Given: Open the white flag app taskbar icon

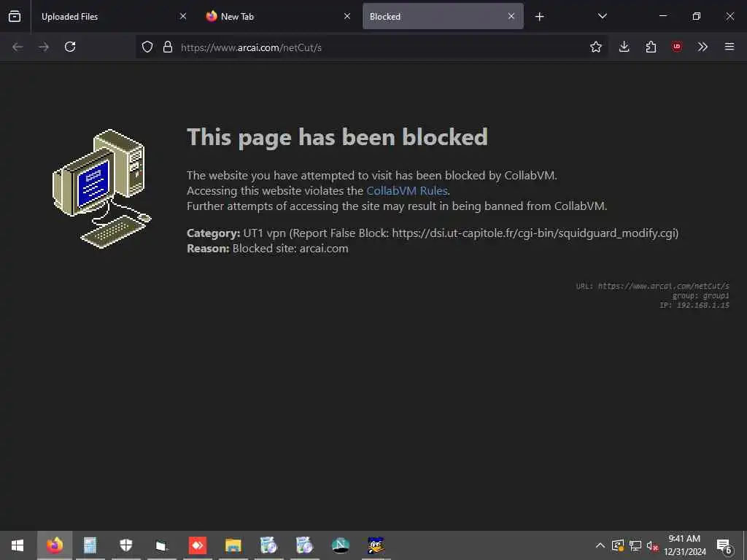Looking at the screenshot, I should [x=161, y=545].
